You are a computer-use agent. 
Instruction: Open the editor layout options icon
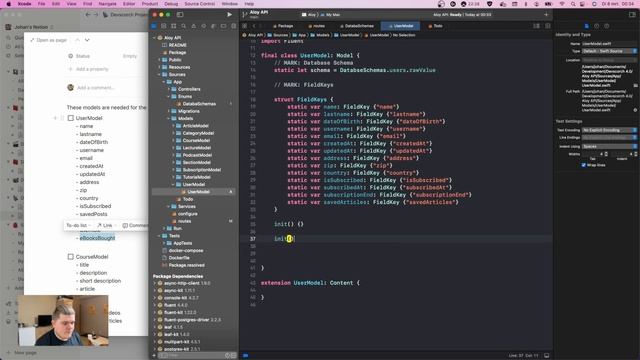[x=536, y=26]
